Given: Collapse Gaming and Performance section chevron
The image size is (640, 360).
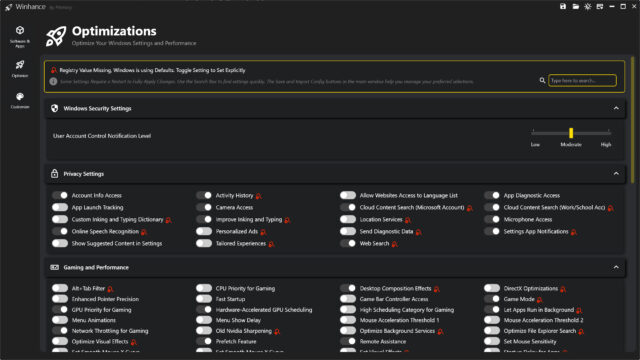Looking at the screenshot, I should pyautogui.click(x=616, y=267).
